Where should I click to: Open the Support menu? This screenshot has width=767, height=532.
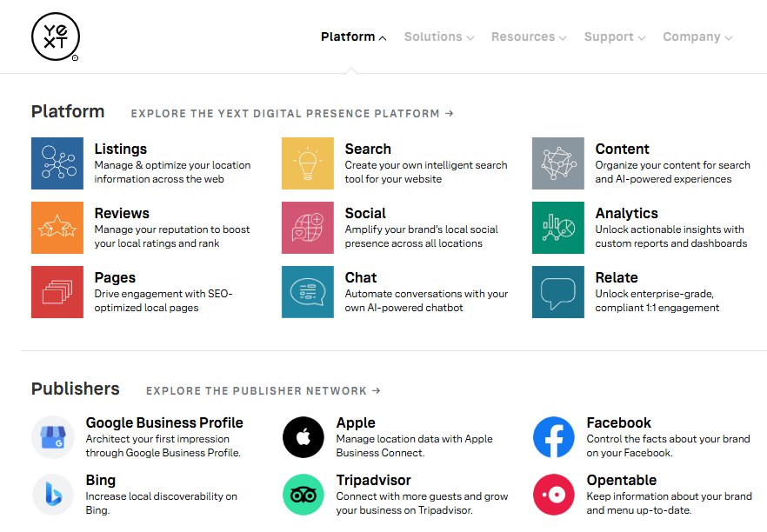click(x=615, y=37)
